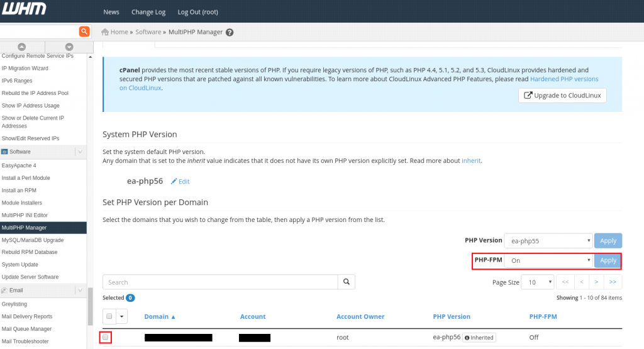Screen dimensions: 644x349
Task: Open Install an RPM
Action: click(19, 191)
